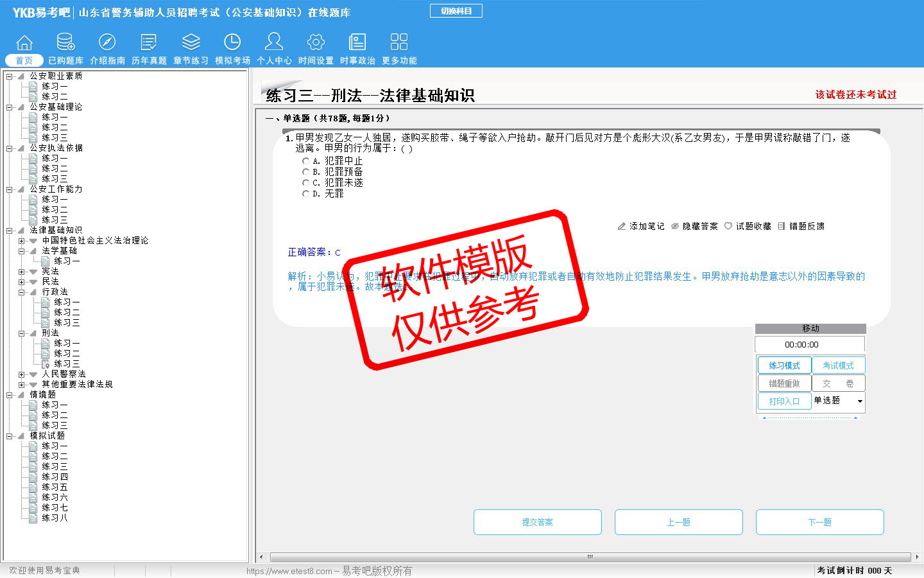Switch to 考试模式 tab

[838, 365]
